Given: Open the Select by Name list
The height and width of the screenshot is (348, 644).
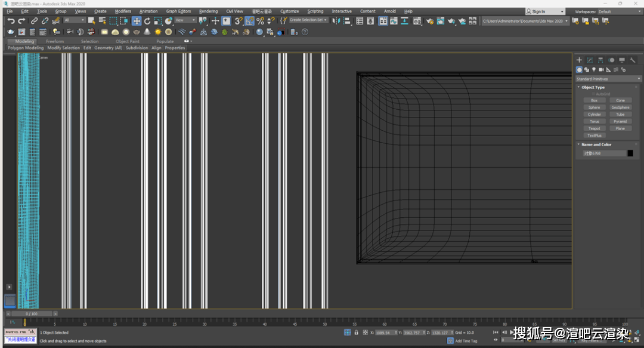Looking at the screenshot, I should coord(102,20).
